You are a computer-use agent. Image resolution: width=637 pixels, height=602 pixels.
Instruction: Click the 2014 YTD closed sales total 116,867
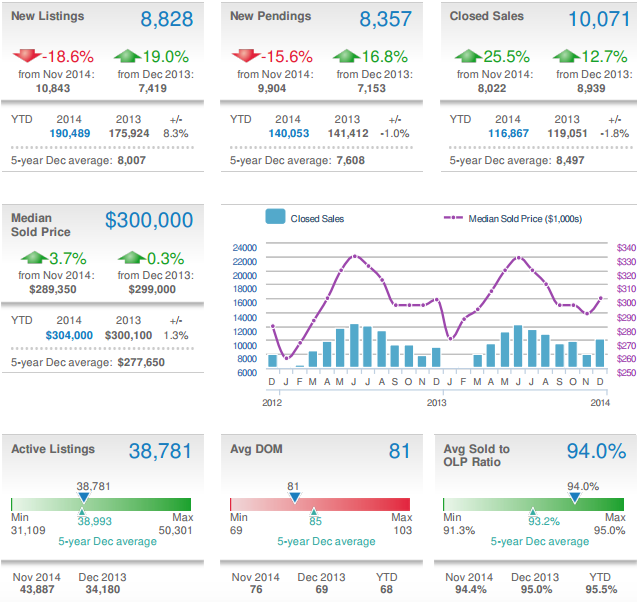coord(509,133)
